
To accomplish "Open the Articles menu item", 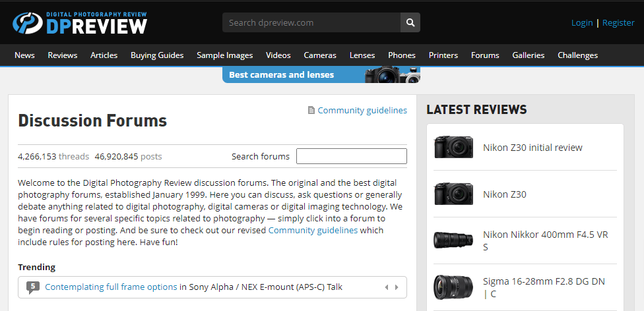I will pyautogui.click(x=104, y=55).
